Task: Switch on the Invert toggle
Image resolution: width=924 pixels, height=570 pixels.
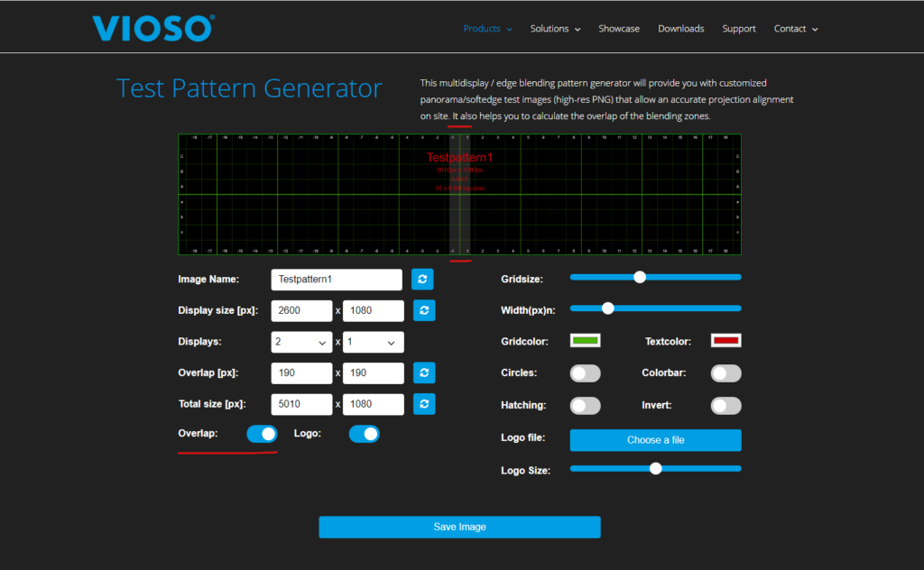Action: [x=726, y=406]
